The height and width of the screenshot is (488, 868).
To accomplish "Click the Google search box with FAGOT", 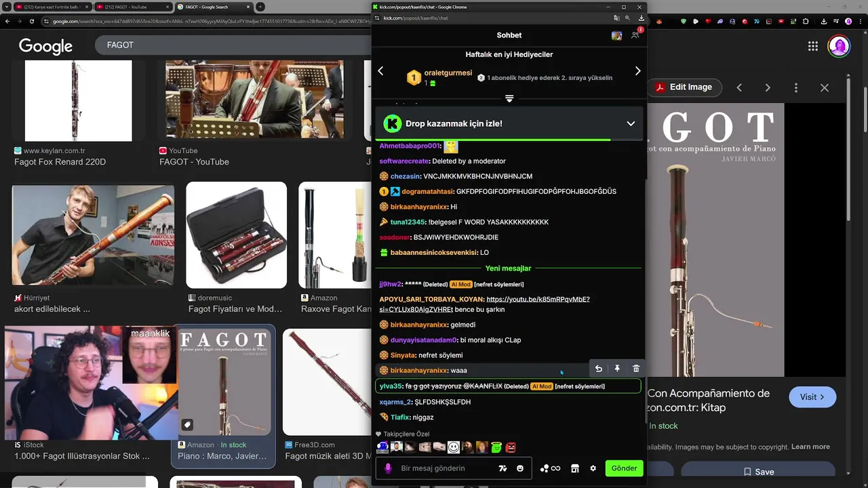I will [x=234, y=45].
